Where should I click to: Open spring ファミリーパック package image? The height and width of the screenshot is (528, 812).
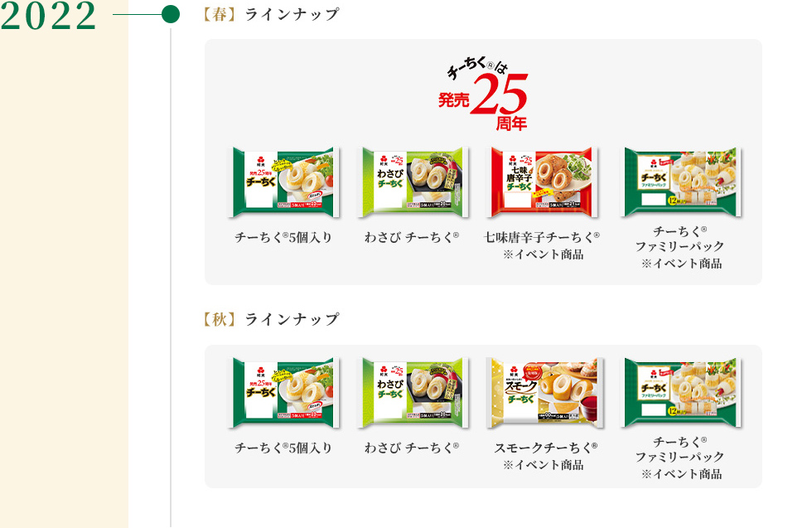pyautogui.click(x=681, y=182)
